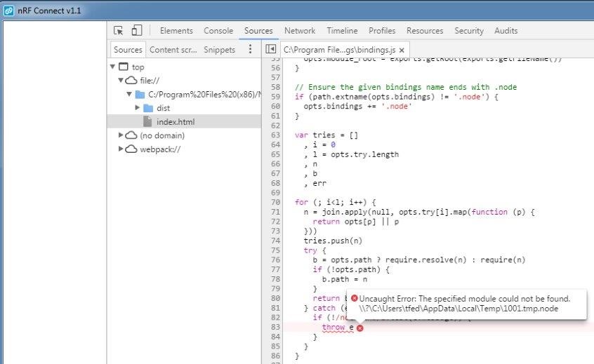Click the red error icon on line 83

pos(360,328)
